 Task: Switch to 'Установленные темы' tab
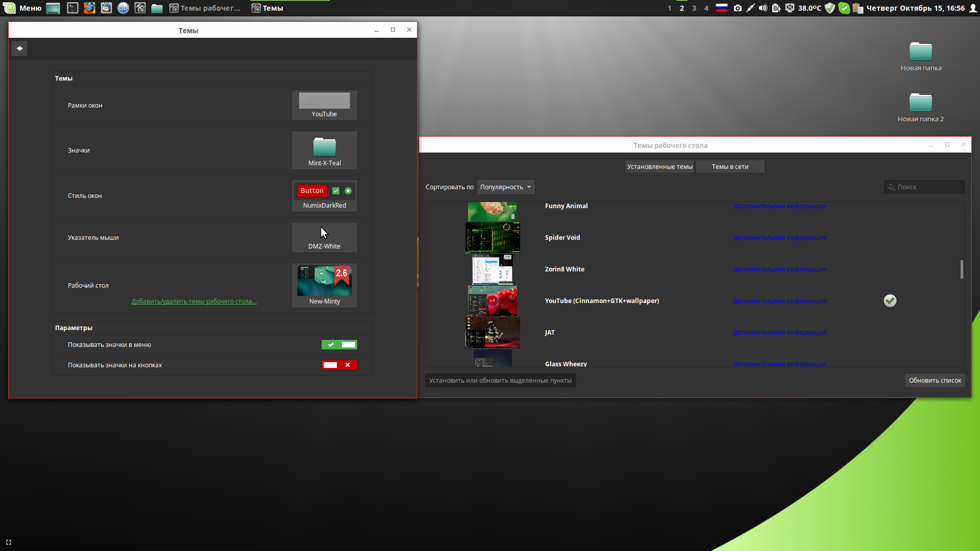659,167
